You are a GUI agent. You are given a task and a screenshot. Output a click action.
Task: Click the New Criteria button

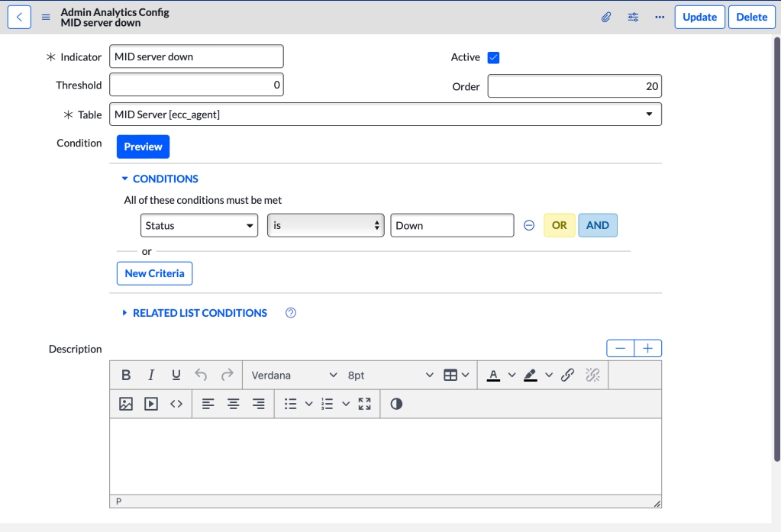click(154, 273)
